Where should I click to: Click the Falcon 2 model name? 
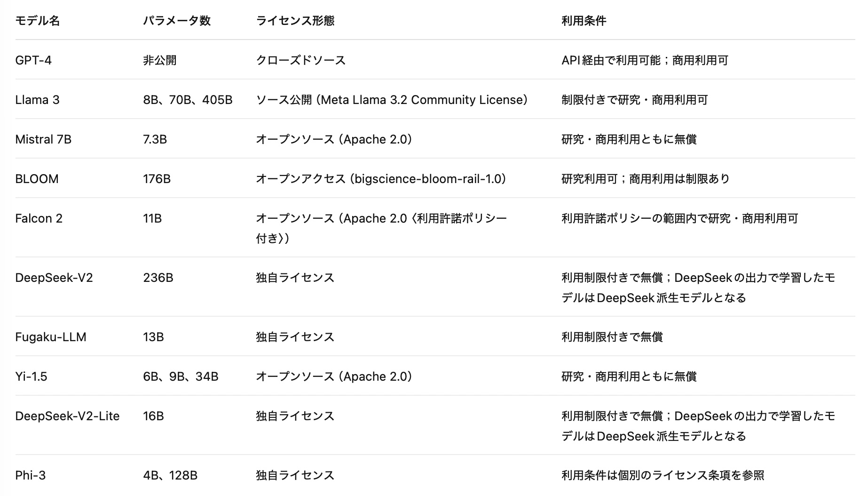pyautogui.click(x=39, y=218)
